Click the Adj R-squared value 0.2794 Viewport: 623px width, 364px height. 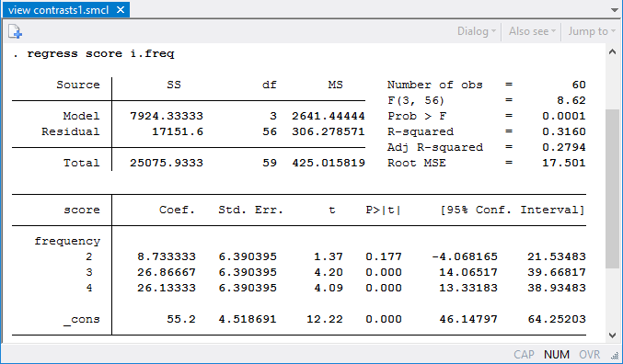coord(564,147)
